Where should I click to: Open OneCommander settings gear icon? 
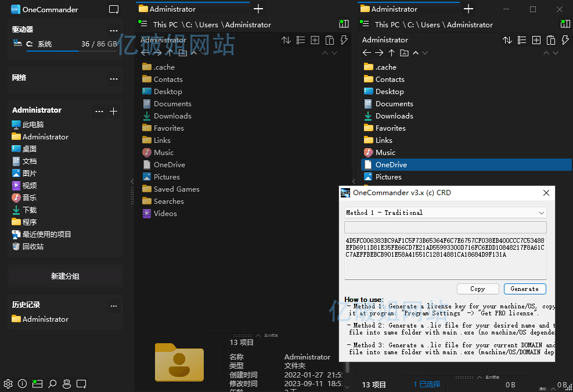[8, 384]
